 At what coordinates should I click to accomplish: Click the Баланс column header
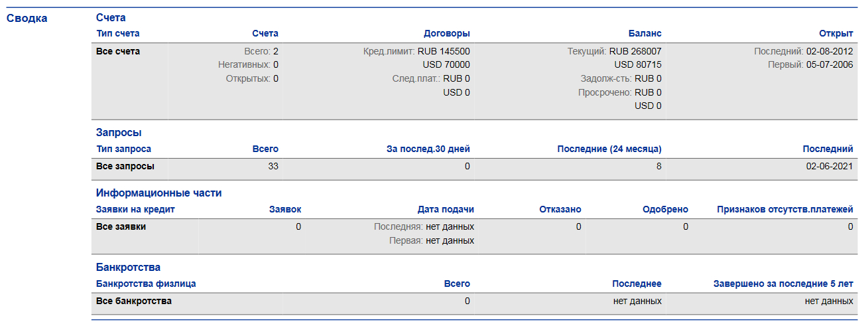click(x=645, y=33)
